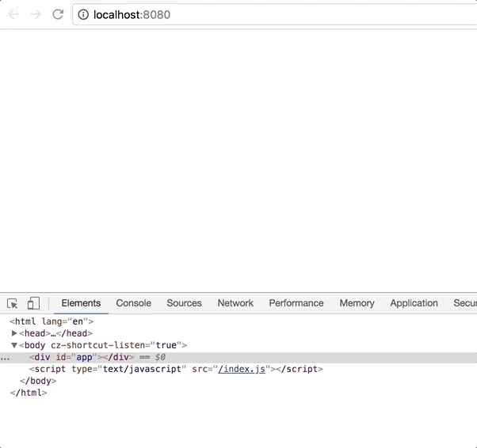
Task: Select the closing </html> tag
Action: tap(29, 393)
